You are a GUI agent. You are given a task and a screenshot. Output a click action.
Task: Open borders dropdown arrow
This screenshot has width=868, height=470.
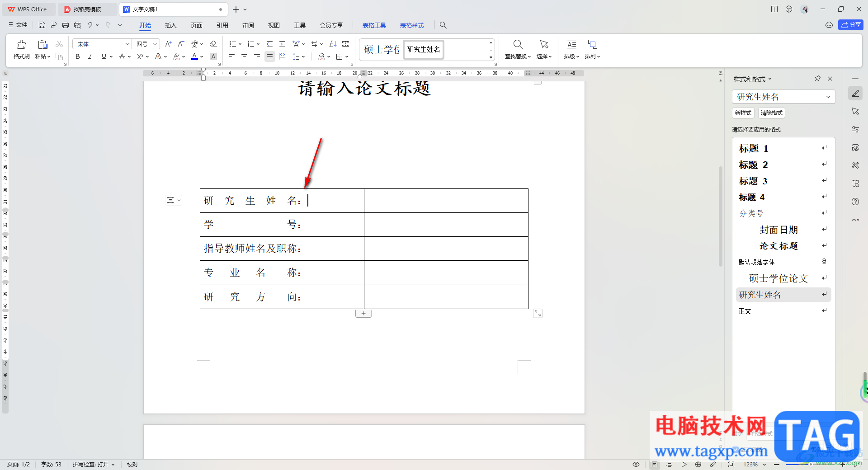click(x=347, y=56)
